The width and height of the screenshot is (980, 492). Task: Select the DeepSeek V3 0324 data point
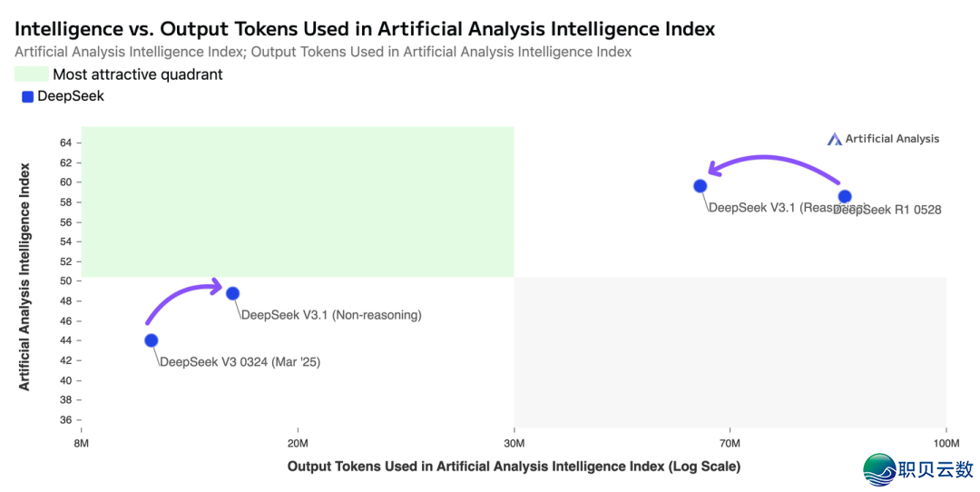pyautogui.click(x=151, y=340)
